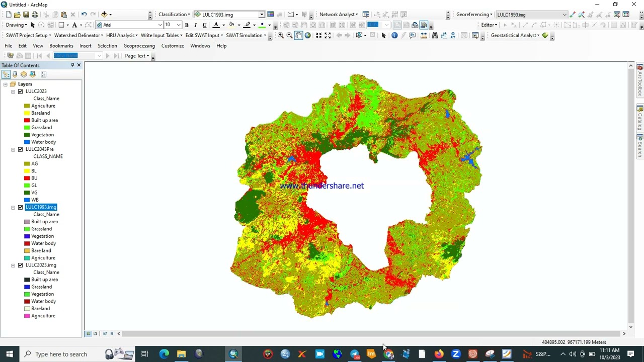Select the Zoom In tool

pyautogui.click(x=281, y=35)
